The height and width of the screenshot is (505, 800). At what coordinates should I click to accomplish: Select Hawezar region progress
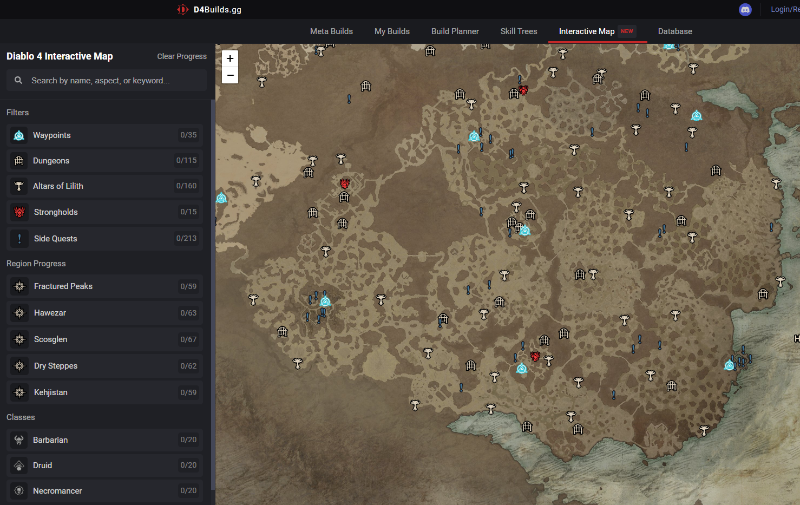click(105, 313)
